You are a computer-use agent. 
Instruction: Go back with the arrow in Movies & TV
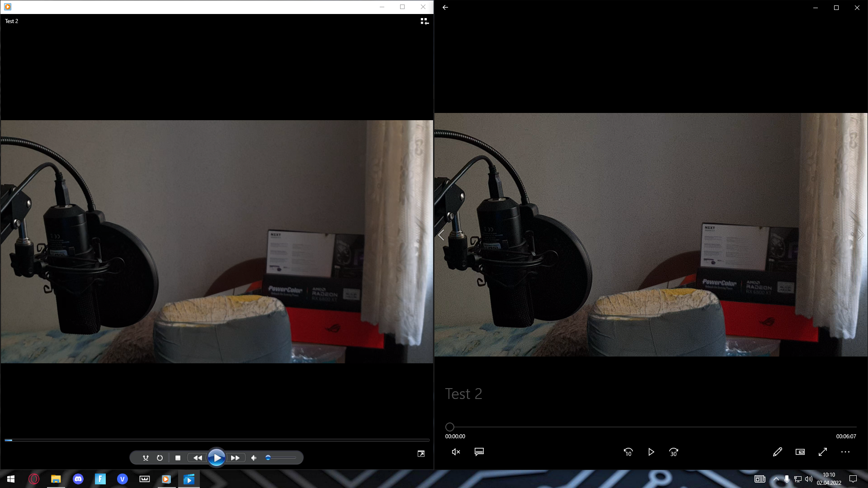(445, 8)
